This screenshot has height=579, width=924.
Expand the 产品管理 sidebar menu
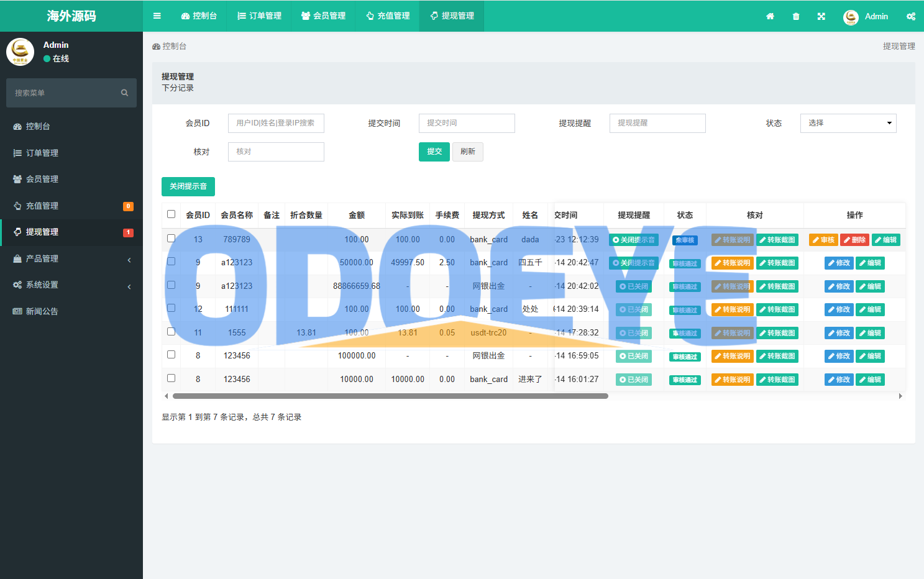point(71,258)
